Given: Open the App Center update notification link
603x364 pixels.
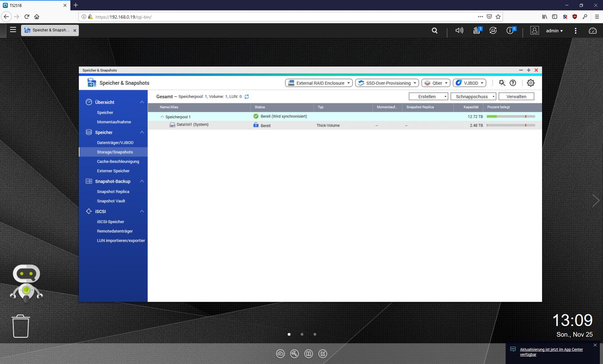Looking at the screenshot, I should [551, 352].
